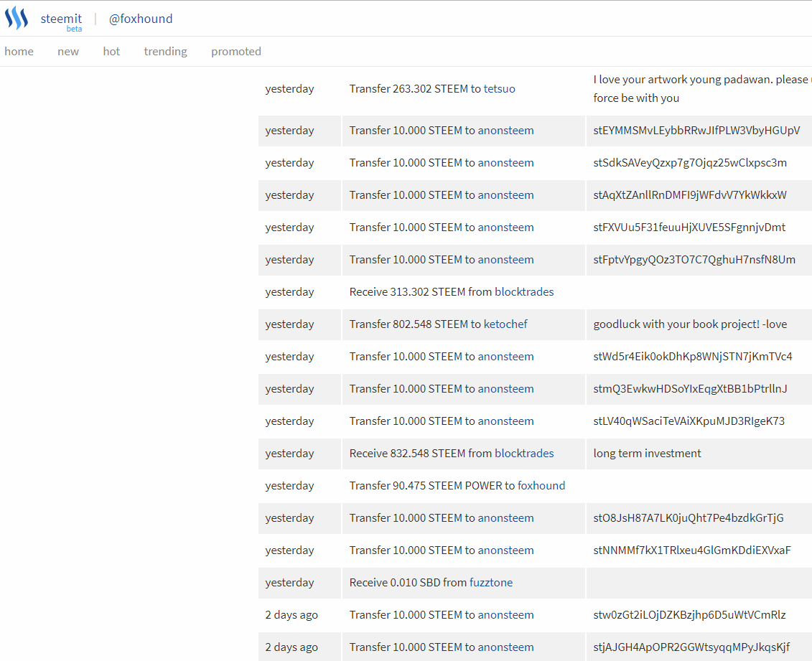Viewport: 812px width, 661px height.
Task: Open tetsuo's profile link
Action: pyautogui.click(x=499, y=88)
